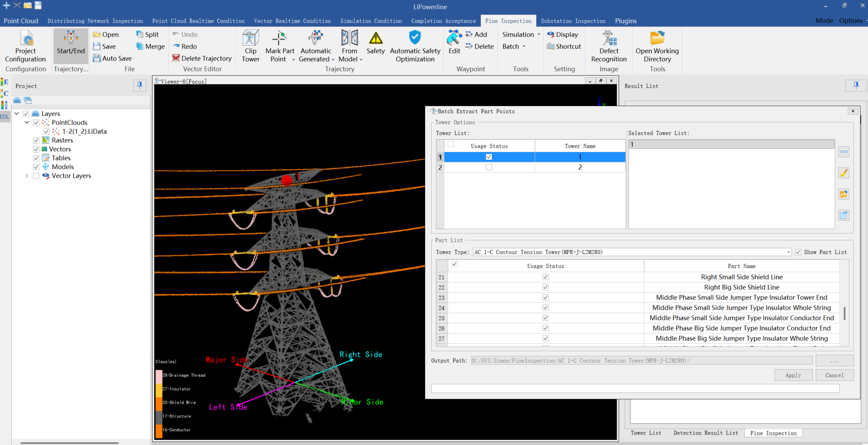This screenshot has height=445, width=868.
Task: Enable Auto Save for trajectory
Action: (112, 58)
